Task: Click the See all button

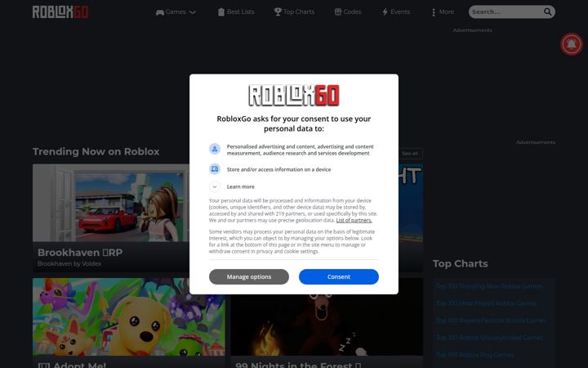Action: click(409, 154)
